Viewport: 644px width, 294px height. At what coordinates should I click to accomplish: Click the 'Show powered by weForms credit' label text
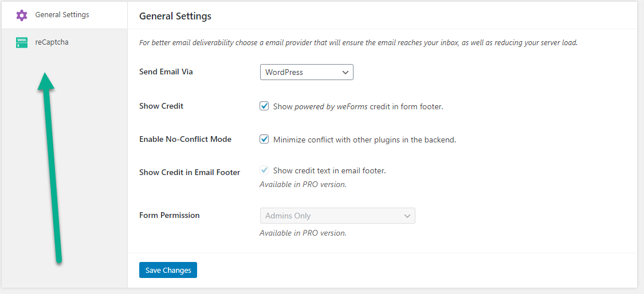point(358,106)
